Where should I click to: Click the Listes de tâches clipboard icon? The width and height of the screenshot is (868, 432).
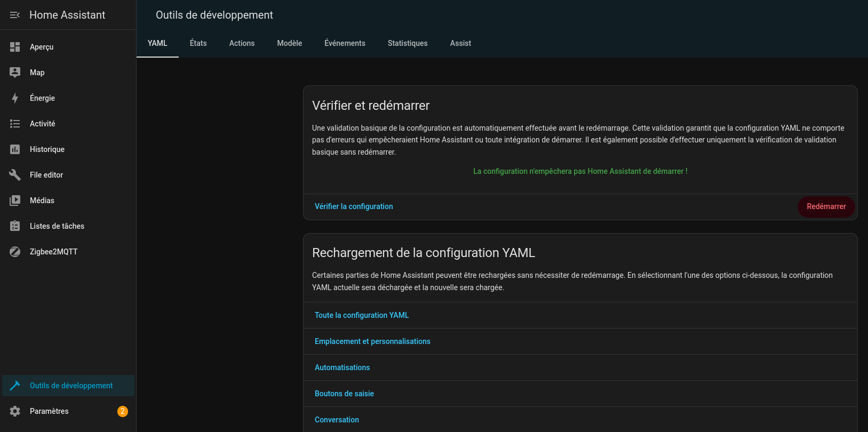[x=15, y=226]
